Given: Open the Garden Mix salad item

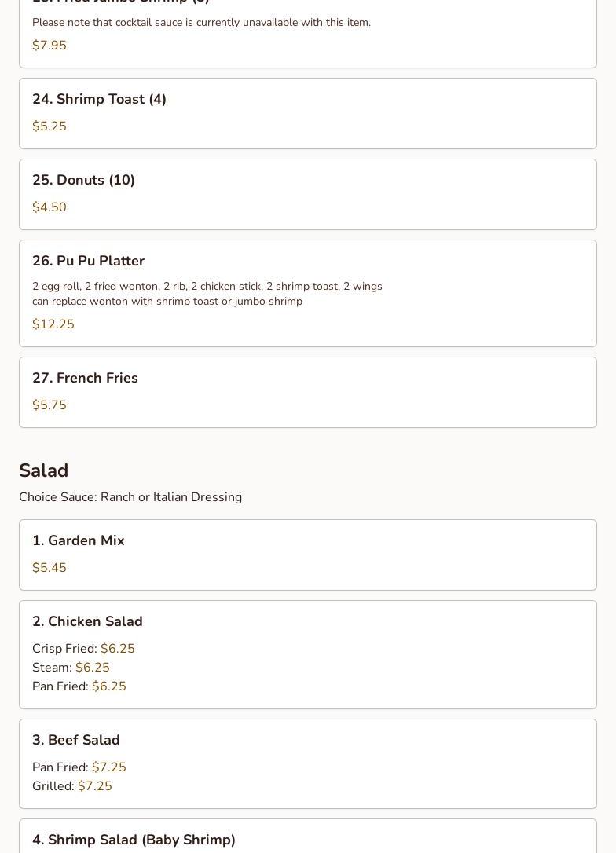Looking at the screenshot, I should pyautogui.click(x=79, y=541).
